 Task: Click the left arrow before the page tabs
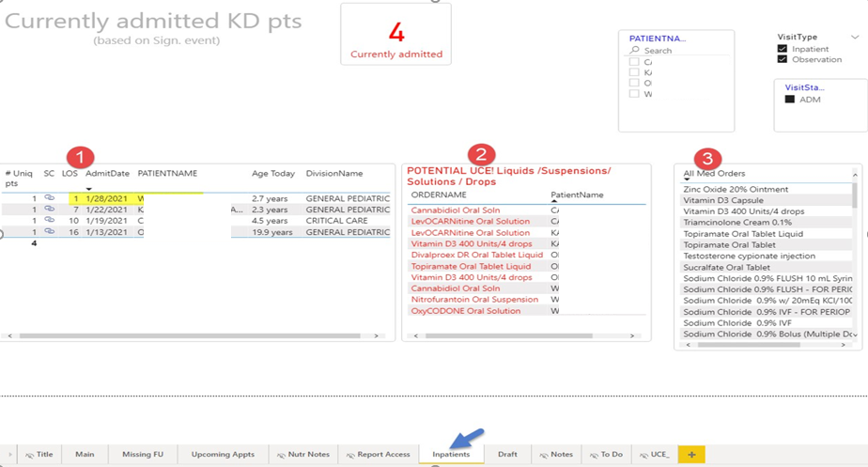pos(11,455)
